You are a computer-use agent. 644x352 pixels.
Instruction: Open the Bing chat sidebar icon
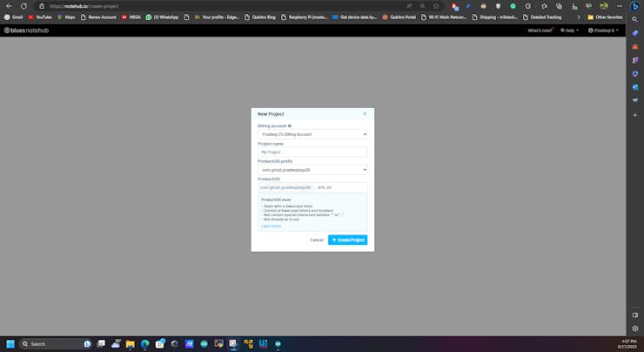[x=635, y=6]
